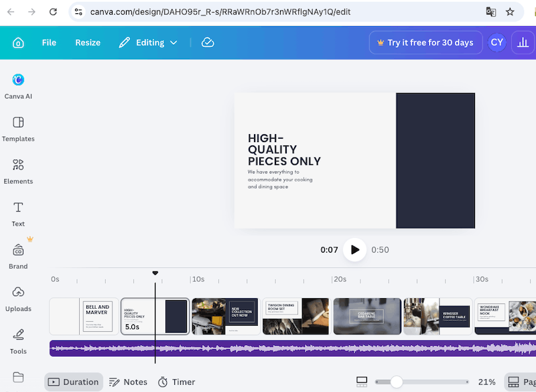The width and height of the screenshot is (536, 392).
Task: Play the video preview
Action: [x=355, y=250]
